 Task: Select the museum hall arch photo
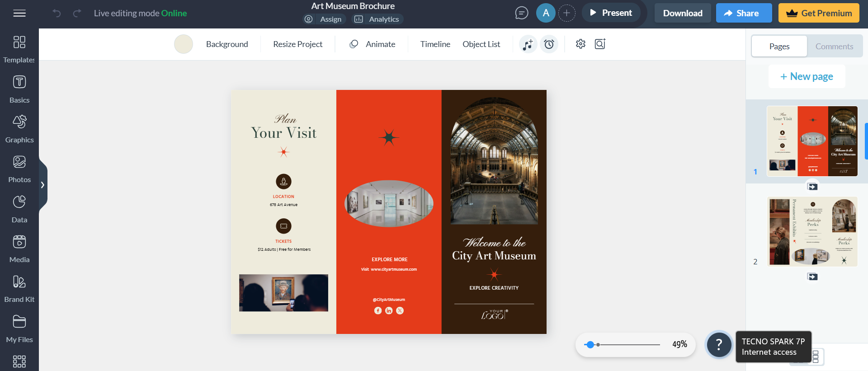[494, 161]
